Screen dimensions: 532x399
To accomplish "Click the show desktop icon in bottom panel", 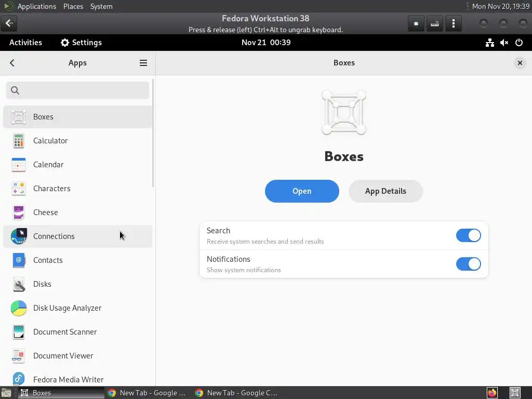I will tap(6, 393).
